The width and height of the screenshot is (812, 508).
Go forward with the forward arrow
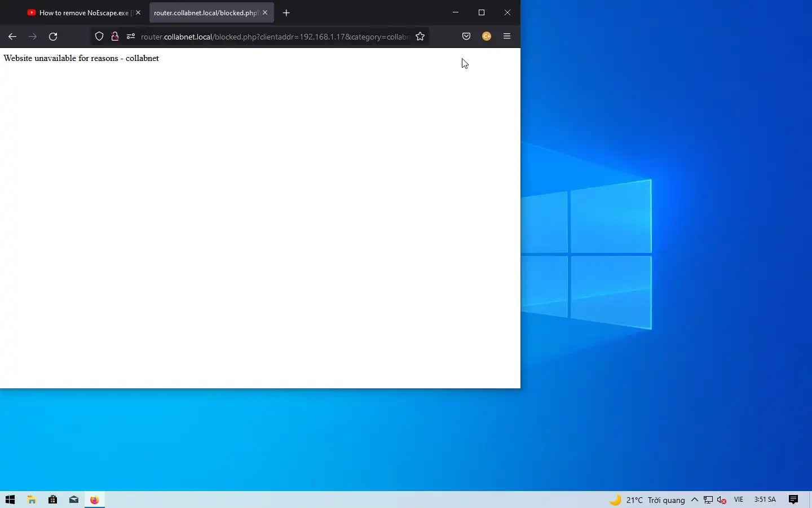pyautogui.click(x=33, y=36)
